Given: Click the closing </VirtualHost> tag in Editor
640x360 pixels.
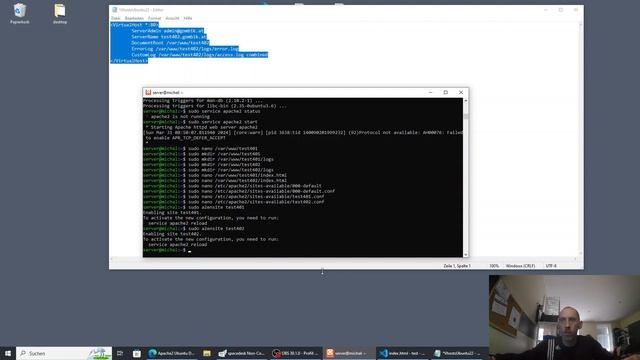Looking at the screenshot, I should click(x=129, y=61).
